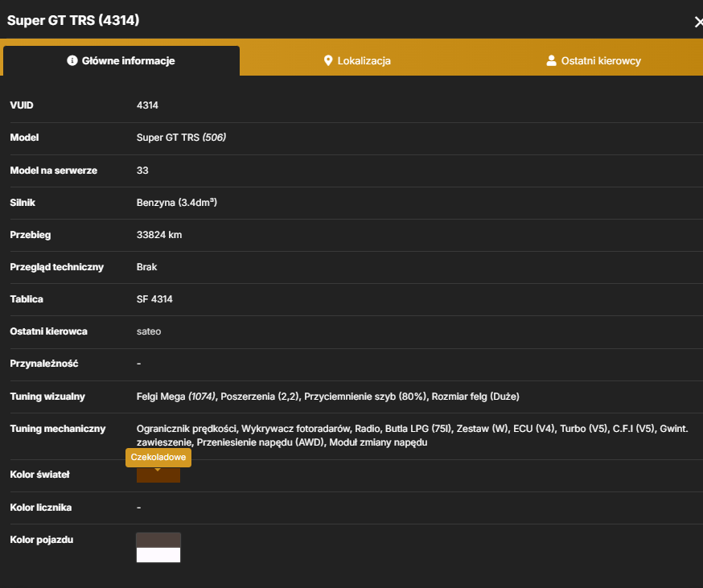Click the Kolor pojazdu label
Screen dimensions: 703x588
41,540
